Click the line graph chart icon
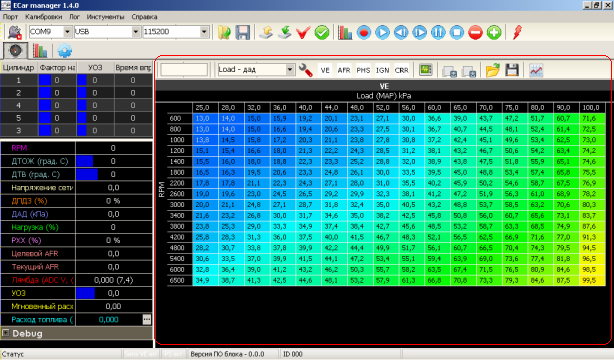The image size is (614, 360). (536, 71)
